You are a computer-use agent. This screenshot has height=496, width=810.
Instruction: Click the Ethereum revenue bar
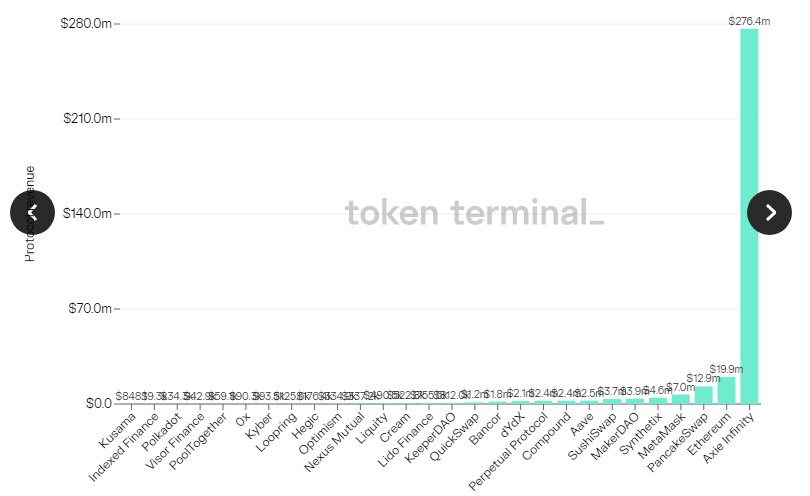point(726,390)
